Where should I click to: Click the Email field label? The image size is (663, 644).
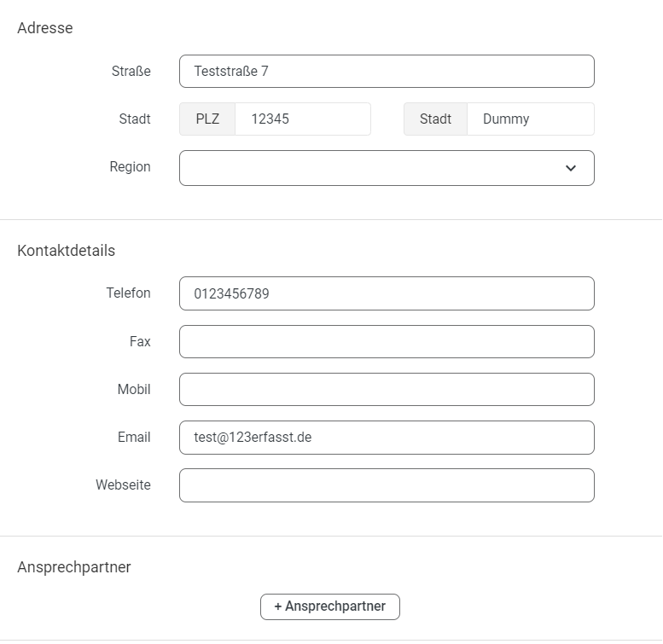(134, 437)
